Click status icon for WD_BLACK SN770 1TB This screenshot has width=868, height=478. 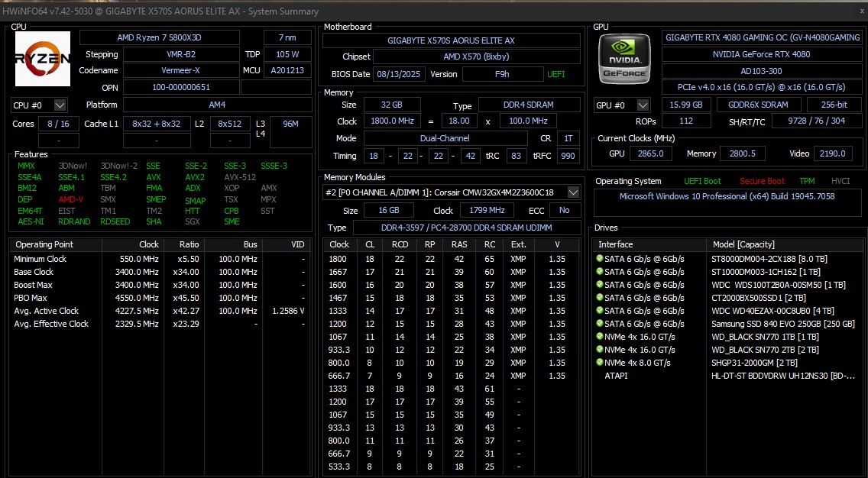click(x=600, y=337)
